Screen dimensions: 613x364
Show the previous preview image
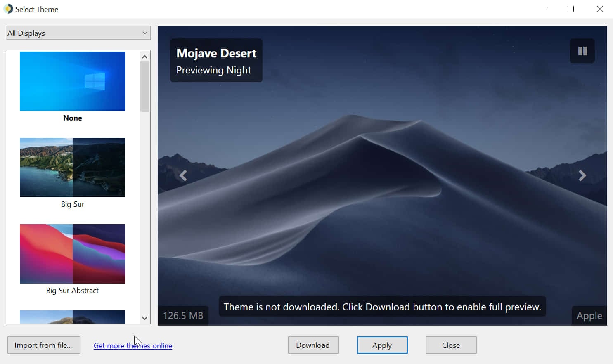pos(183,176)
